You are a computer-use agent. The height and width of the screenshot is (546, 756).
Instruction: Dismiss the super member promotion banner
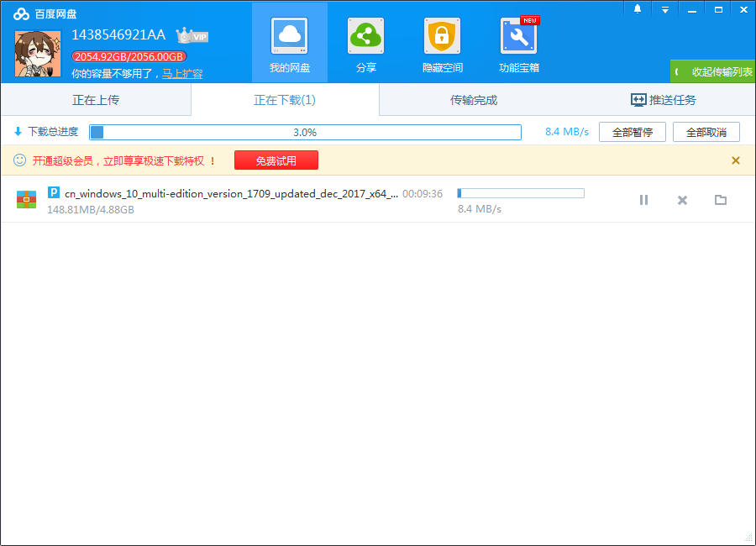735,160
